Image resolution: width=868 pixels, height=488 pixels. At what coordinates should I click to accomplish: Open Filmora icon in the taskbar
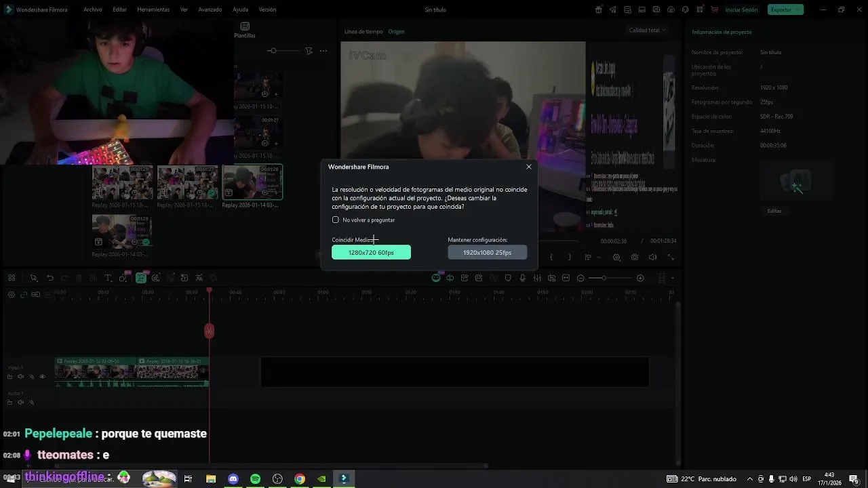[x=343, y=479]
